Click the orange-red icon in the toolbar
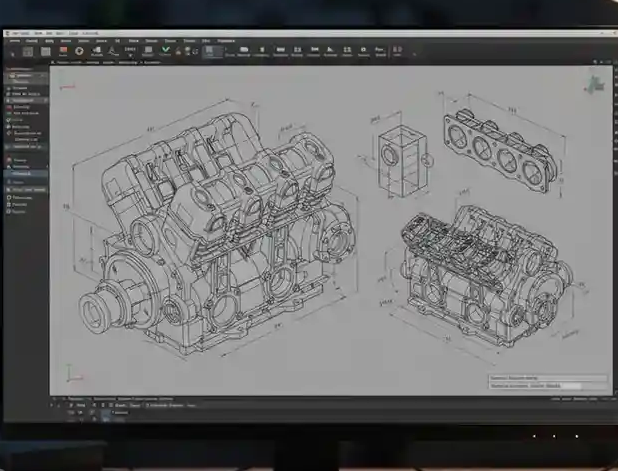618x471 pixels. pos(63,50)
